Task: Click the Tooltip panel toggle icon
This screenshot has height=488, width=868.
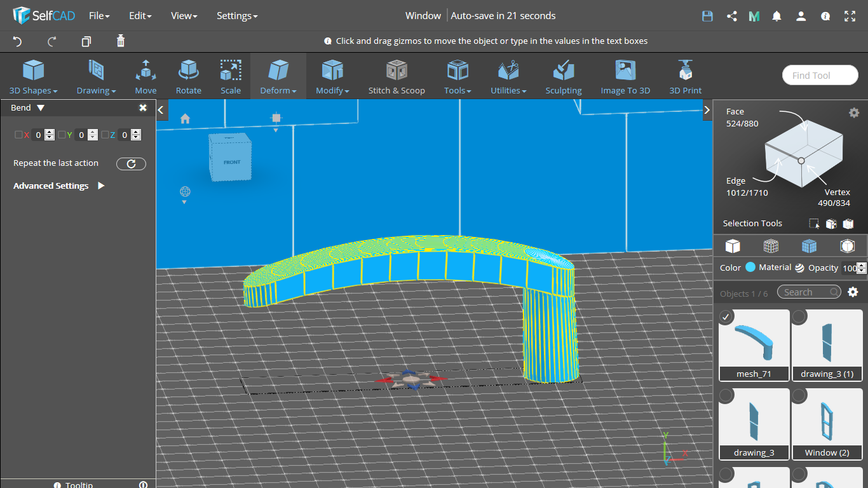Action: tap(143, 484)
